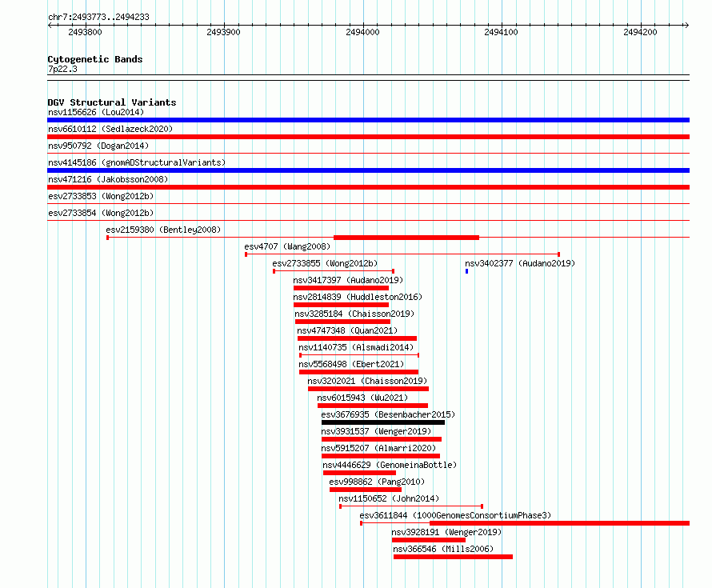Click the small blue nsv3402377 marker
This screenshot has width=712, height=588.
[x=466, y=271]
